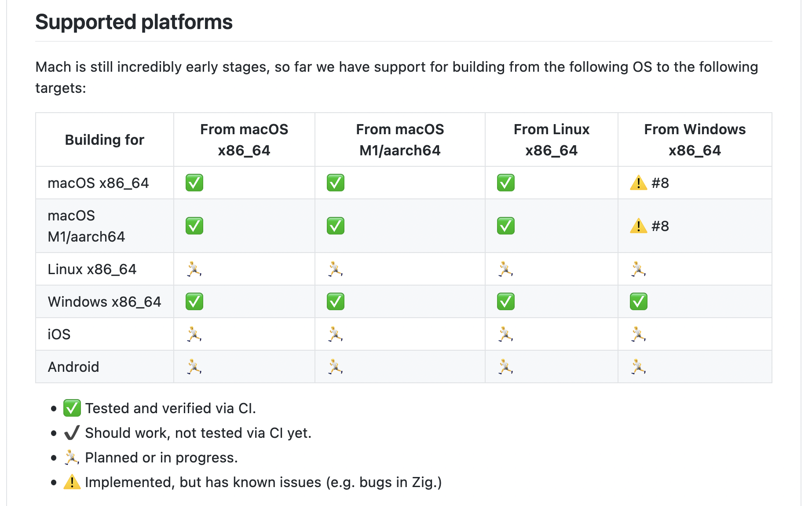Click the 'Windows x86_64' row label
This screenshot has height=506, width=812.
click(105, 302)
